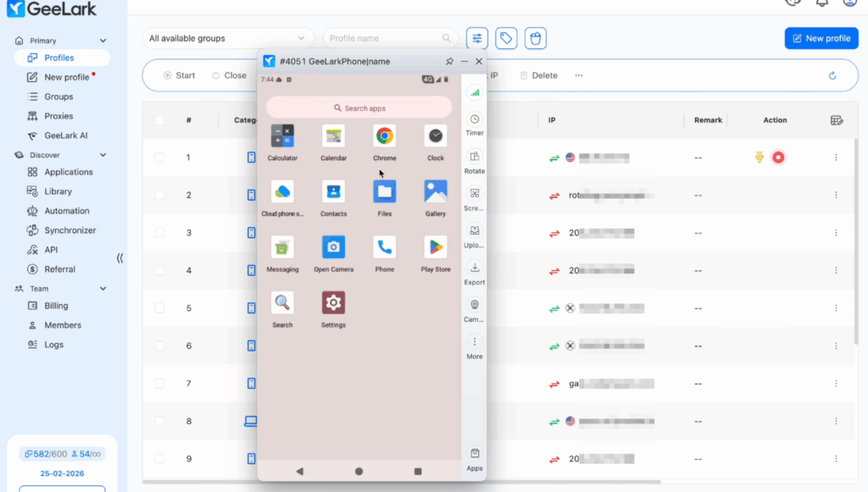
Task: Collapse the Primary section in sidebar
Action: tap(103, 41)
